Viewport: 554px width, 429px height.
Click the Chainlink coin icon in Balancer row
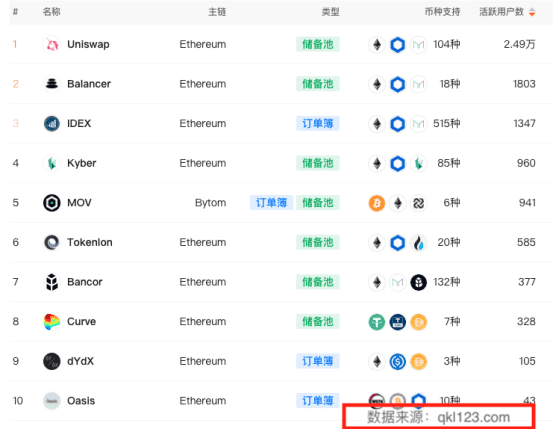(398, 84)
